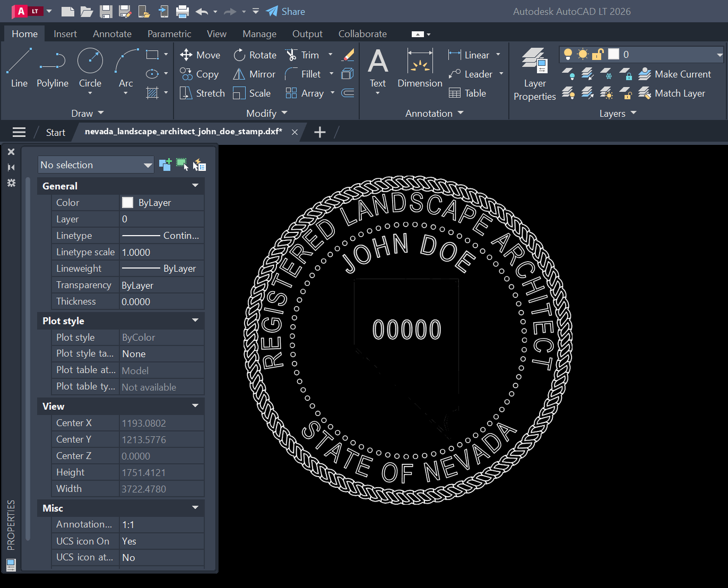
Task: Click the Match Layer button
Action: (672, 93)
